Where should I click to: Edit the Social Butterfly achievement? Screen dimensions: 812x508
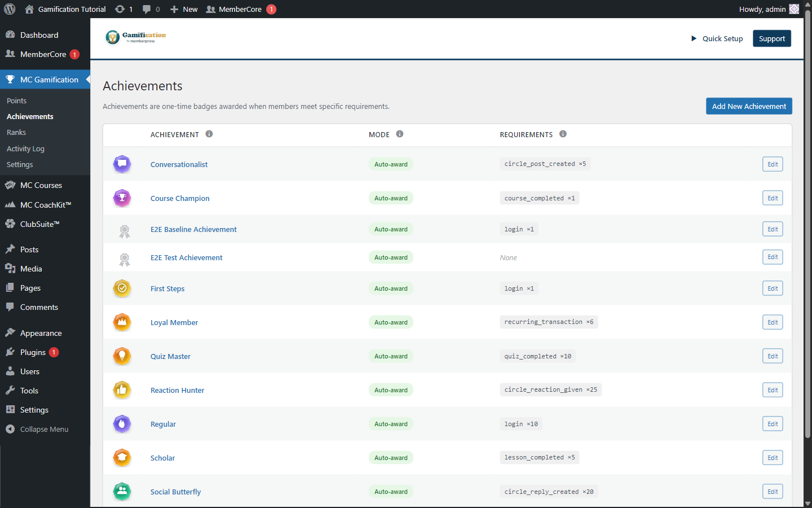tap(773, 492)
